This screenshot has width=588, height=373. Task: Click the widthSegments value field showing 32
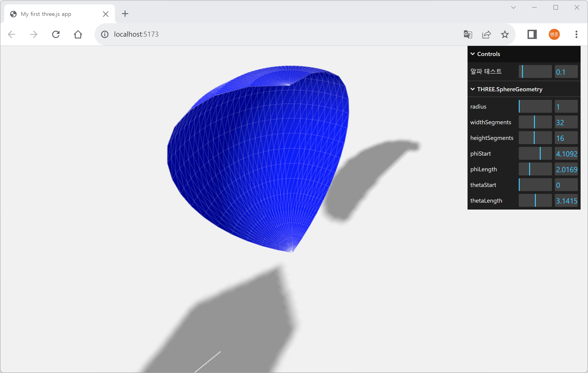[x=566, y=122]
